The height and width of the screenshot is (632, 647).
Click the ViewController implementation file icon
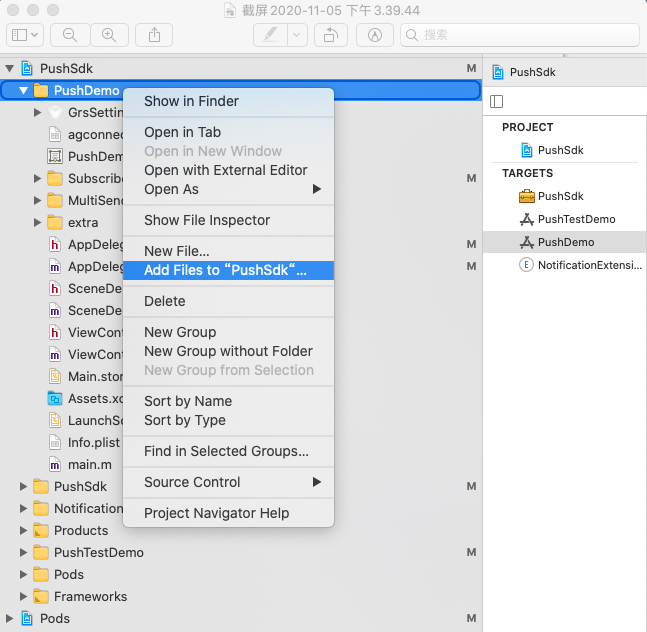55,354
